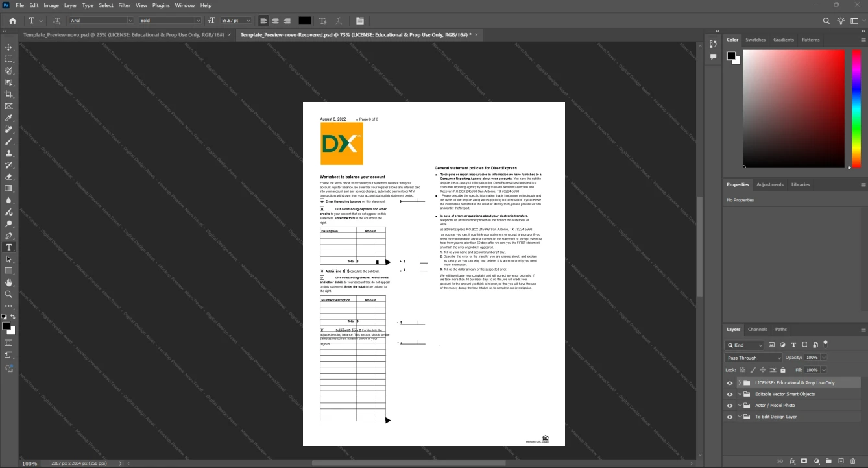
Task: Click the vertical hue slider strip
Action: [858, 108]
